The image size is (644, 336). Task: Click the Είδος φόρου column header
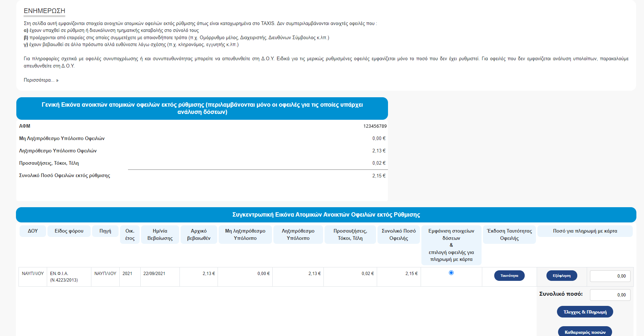click(69, 231)
